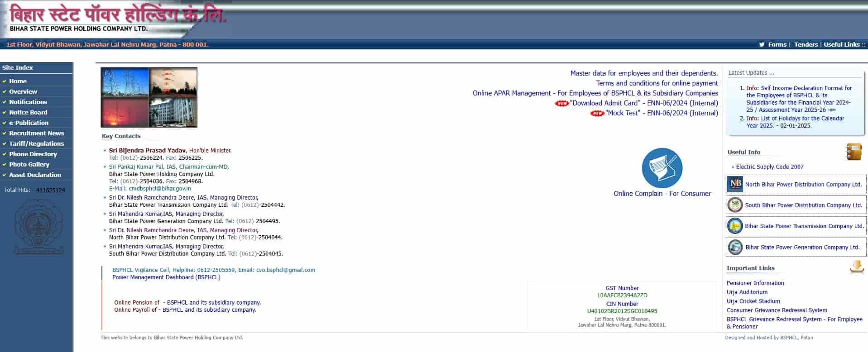Open Terms and conditions for online payment
Image resolution: width=868 pixels, height=352 pixels.
tap(657, 83)
